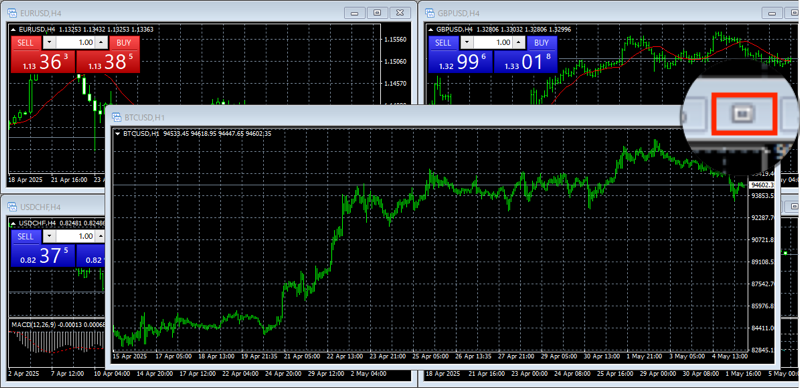Click the GBPUSD,H4 window chart icon
800x388 pixels.
[x=430, y=12]
